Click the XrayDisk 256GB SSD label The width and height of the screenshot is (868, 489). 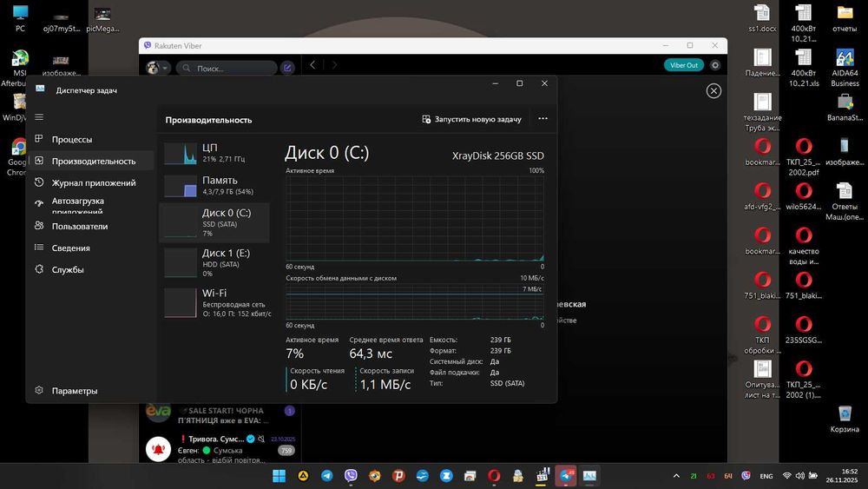(497, 155)
